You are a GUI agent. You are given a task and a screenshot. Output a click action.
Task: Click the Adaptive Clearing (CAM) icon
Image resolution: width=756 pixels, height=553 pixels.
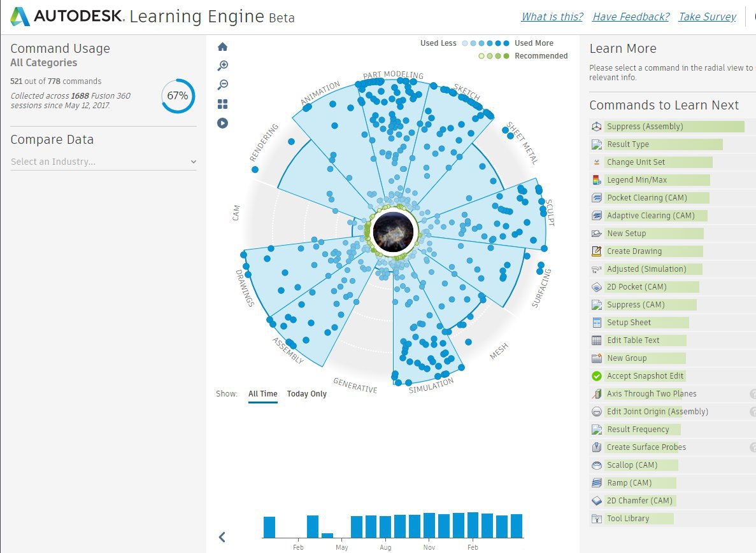click(596, 216)
